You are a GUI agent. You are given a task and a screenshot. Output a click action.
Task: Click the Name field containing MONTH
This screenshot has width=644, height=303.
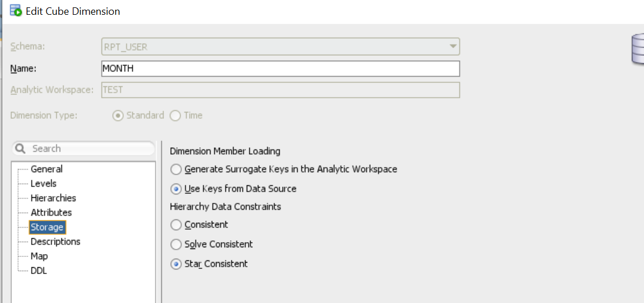pyautogui.click(x=280, y=68)
